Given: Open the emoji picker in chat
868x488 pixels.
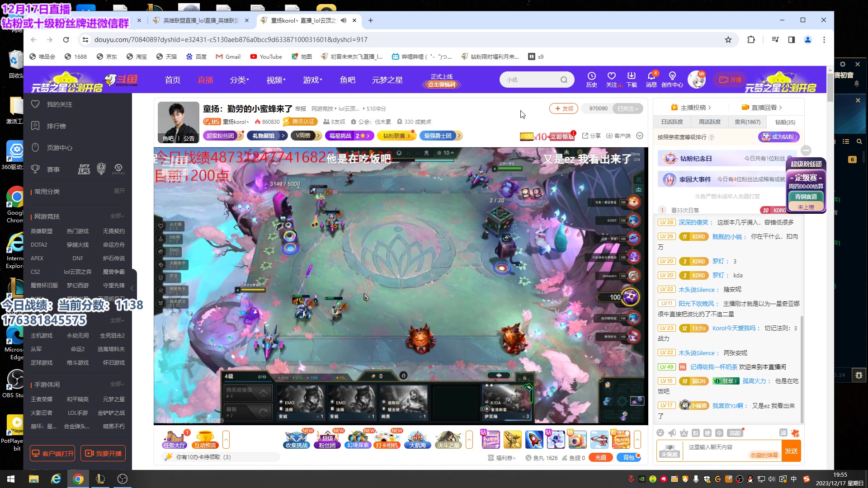Looking at the screenshot, I should (x=660, y=433).
